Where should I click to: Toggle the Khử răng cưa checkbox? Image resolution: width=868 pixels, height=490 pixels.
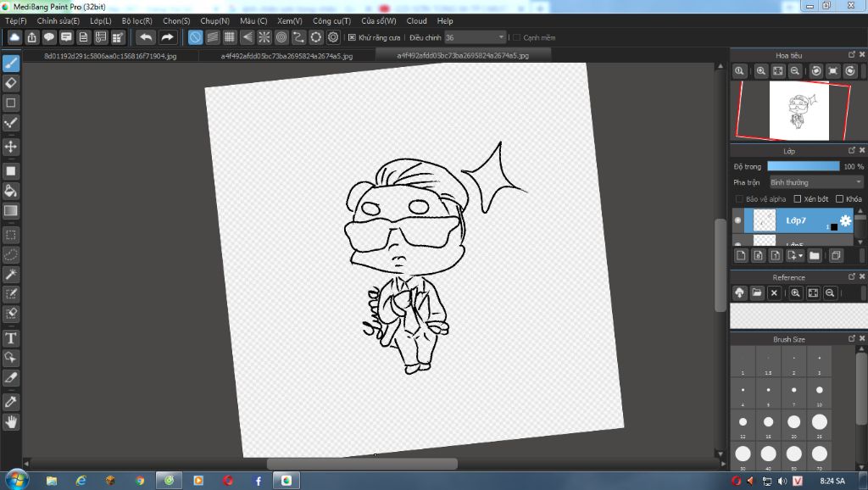coord(352,37)
